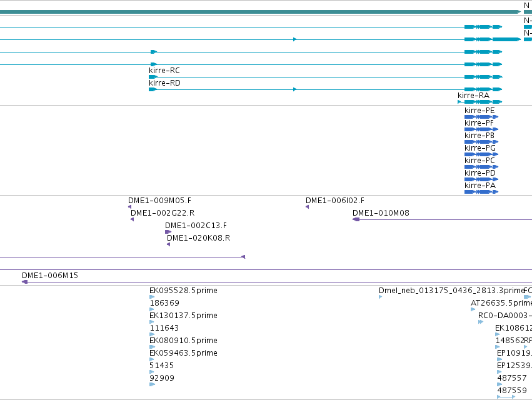532x400 pixels.
Task: Click the DME1-002G22.R clone end label
Action: coord(163,213)
